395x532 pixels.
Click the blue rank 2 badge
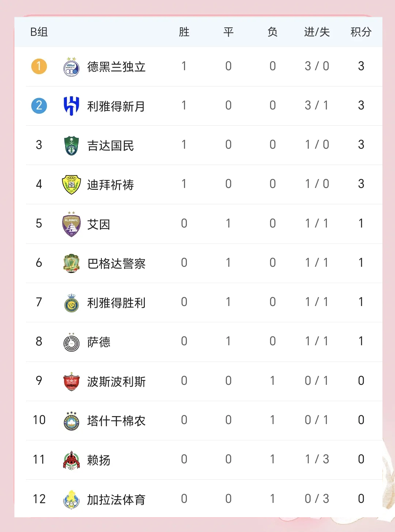coord(39,105)
